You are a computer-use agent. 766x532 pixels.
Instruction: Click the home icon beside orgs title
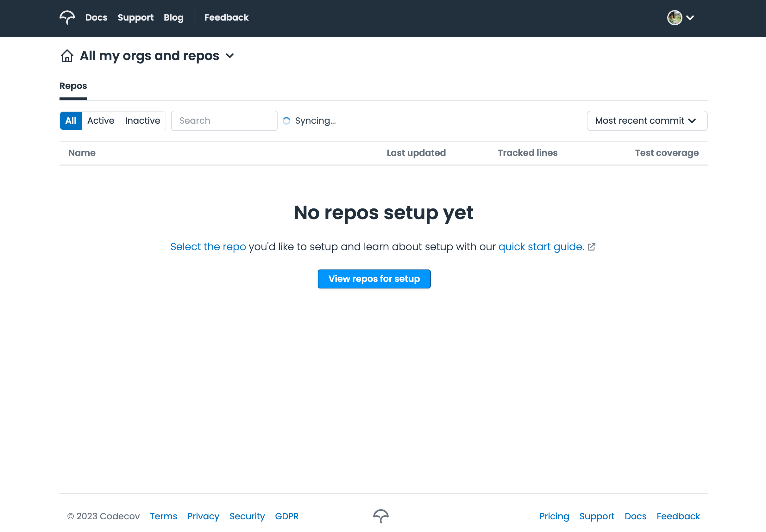67,56
